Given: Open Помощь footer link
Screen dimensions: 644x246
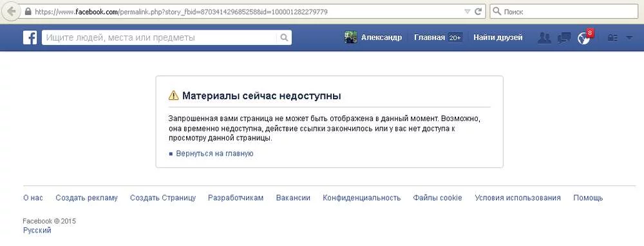Looking at the screenshot, I should [588, 198].
